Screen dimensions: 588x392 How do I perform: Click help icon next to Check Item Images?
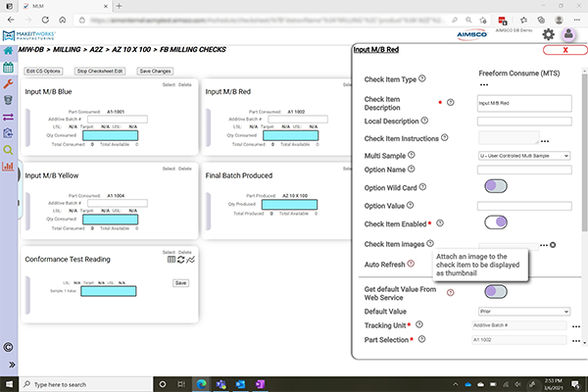tap(430, 243)
